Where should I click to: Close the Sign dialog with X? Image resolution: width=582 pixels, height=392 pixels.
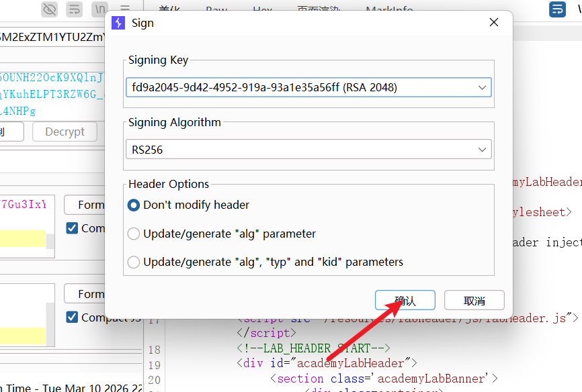tap(494, 22)
